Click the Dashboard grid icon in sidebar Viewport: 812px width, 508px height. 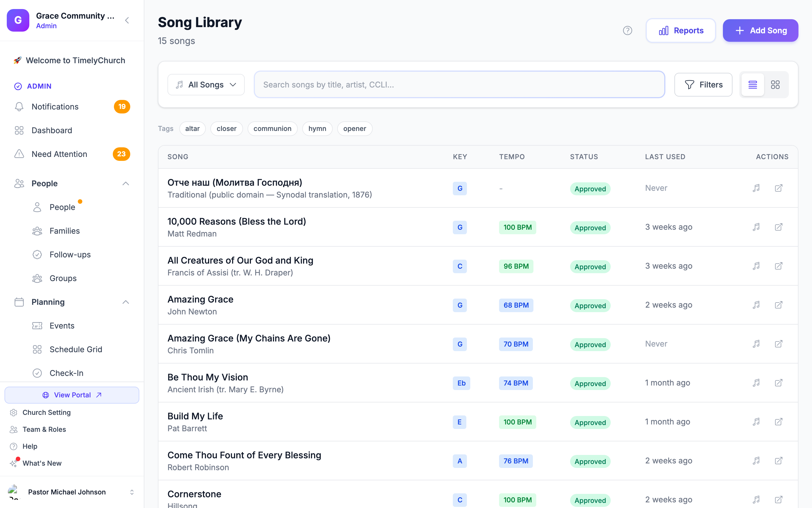(x=19, y=130)
